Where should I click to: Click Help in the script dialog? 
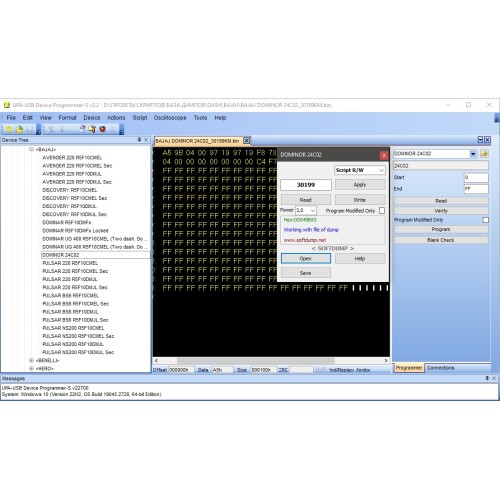point(360,259)
